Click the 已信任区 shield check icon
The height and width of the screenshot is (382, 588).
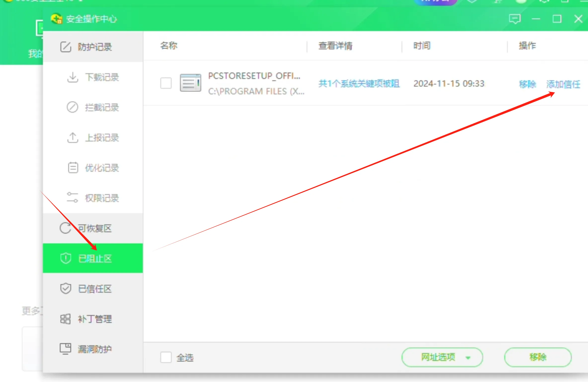tap(66, 289)
